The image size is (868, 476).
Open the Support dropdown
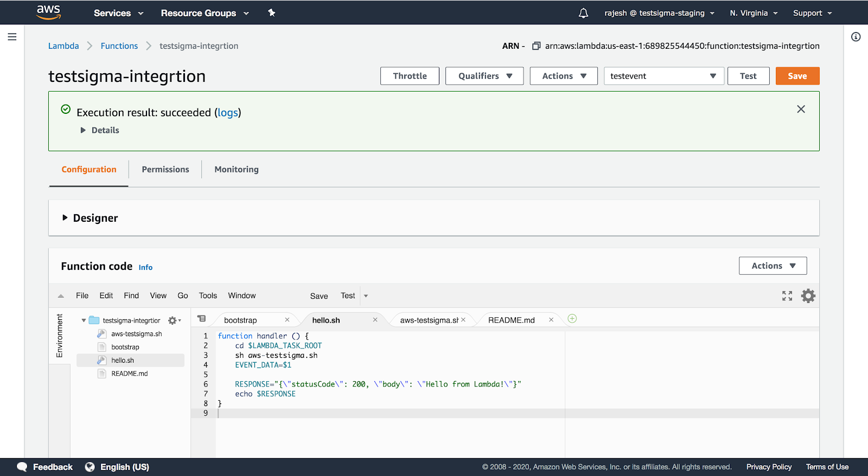(x=812, y=13)
